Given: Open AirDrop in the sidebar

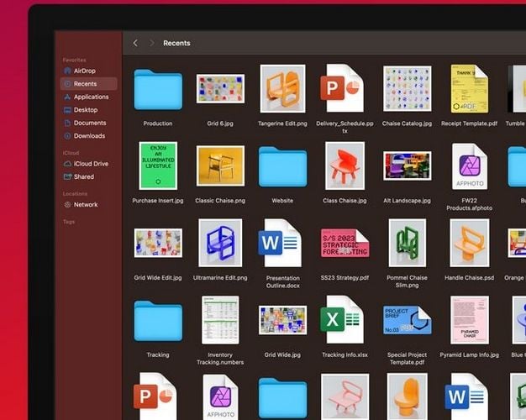Looking at the screenshot, I should pos(84,71).
